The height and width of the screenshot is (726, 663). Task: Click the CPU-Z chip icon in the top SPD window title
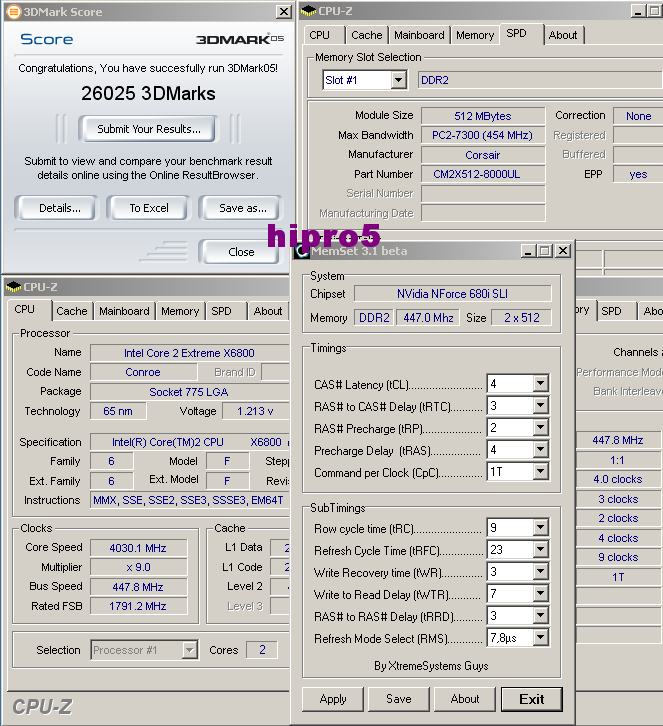point(308,11)
